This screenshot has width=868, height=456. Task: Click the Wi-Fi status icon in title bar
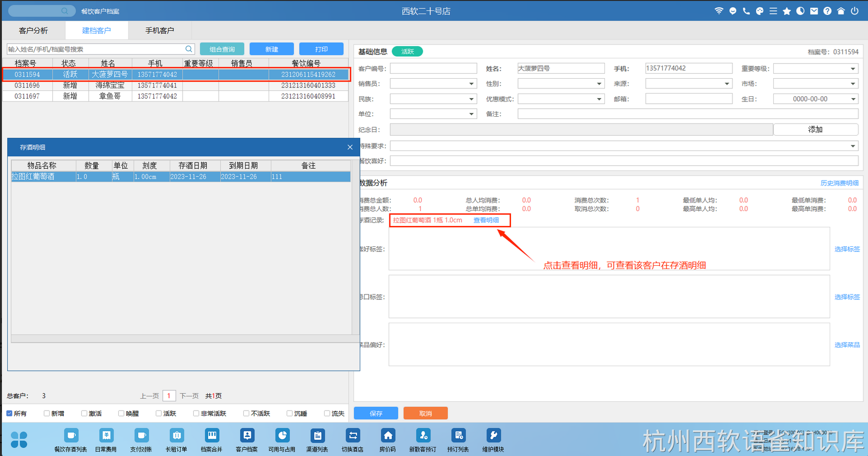(x=719, y=11)
